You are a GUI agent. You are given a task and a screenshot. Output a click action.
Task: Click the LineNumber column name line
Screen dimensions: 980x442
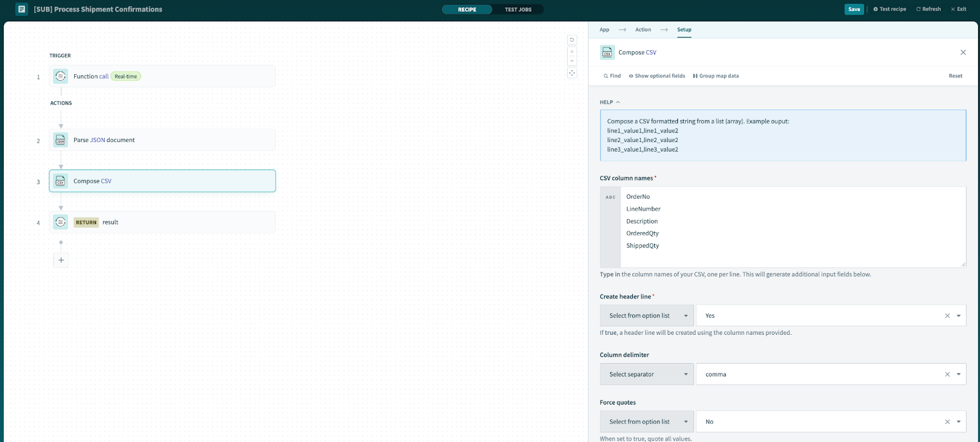point(643,209)
